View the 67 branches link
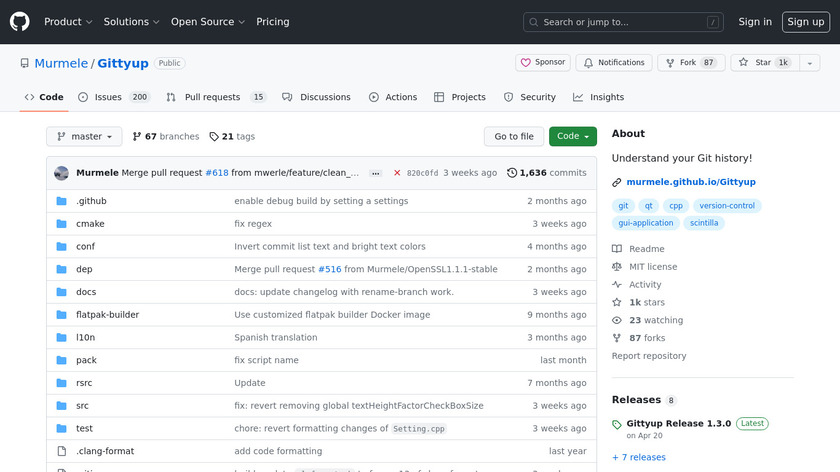The height and width of the screenshot is (472, 840). point(166,136)
